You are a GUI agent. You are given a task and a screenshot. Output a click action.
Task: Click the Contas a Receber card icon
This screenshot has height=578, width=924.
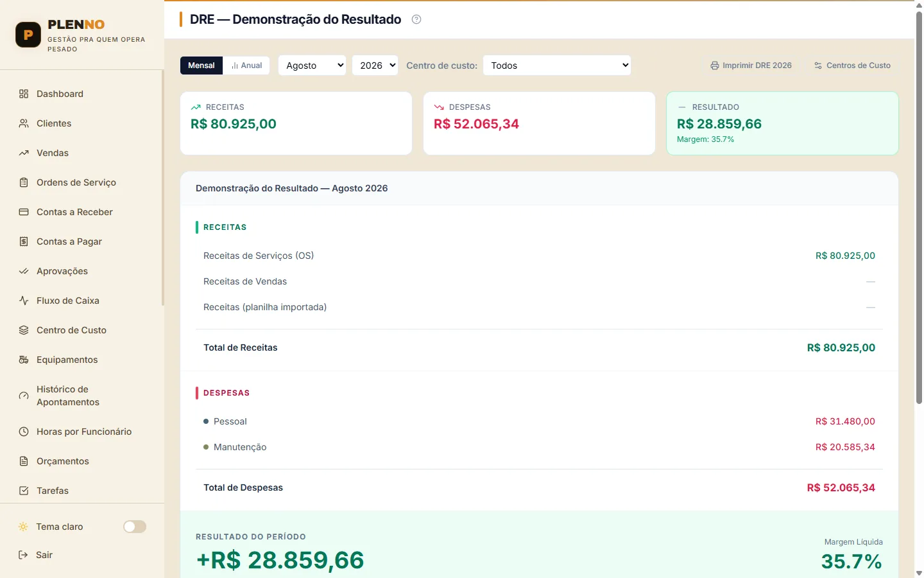pos(24,212)
